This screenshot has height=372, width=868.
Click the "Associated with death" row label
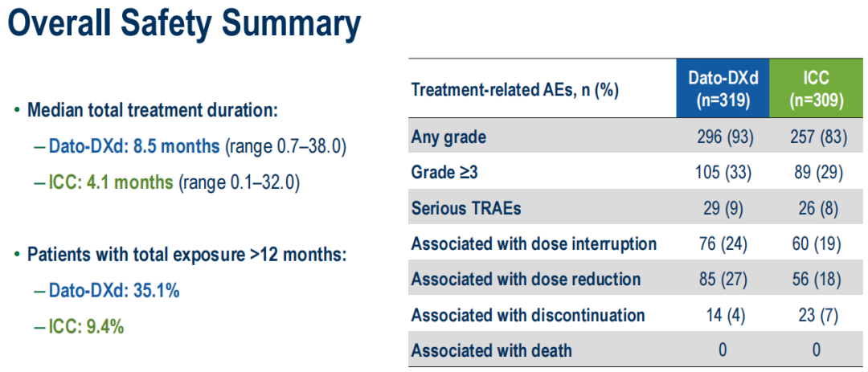tap(491, 350)
